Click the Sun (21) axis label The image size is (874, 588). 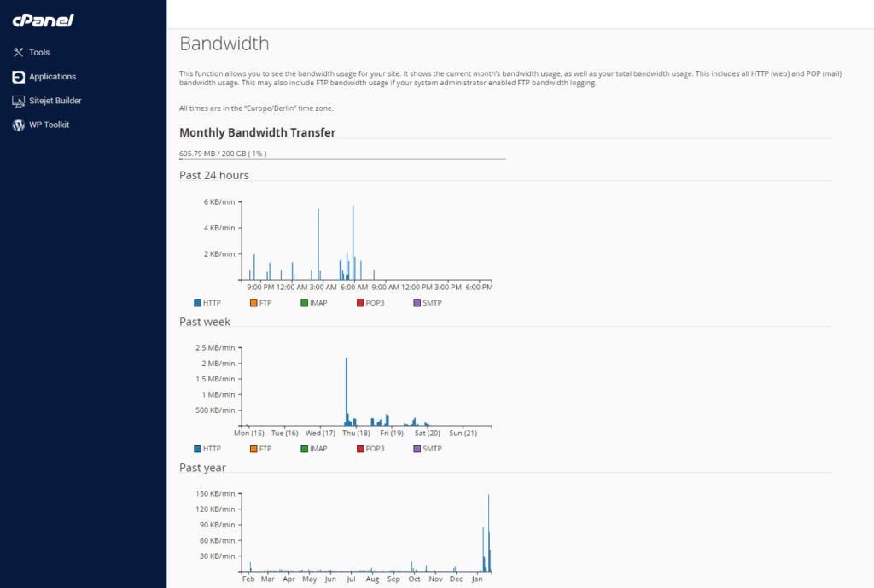pyautogui.click(x=463, y=433)
